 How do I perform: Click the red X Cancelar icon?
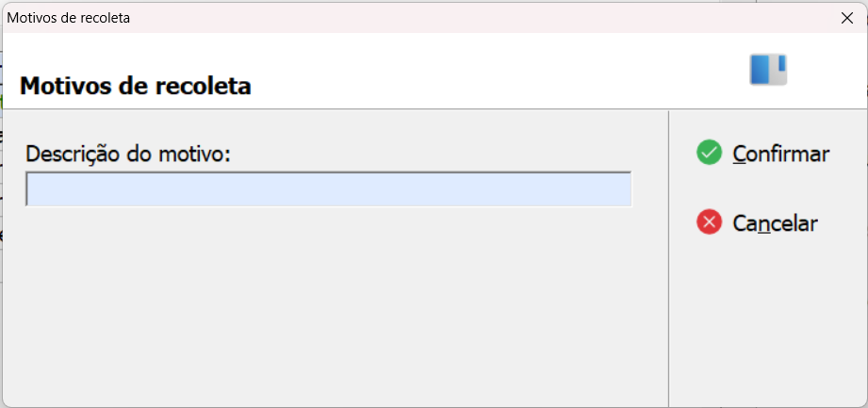coord(709,222)
